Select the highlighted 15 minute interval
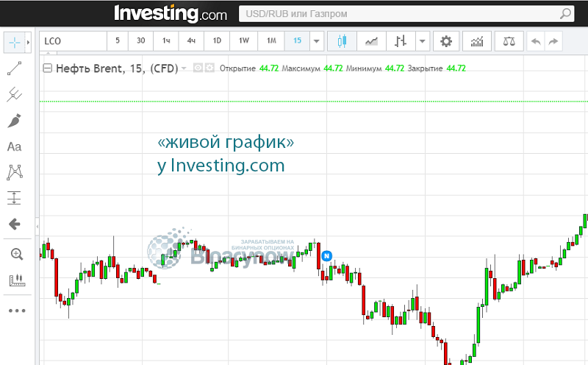588x365 pixels. pyautogui.click(x=297, y=41)
